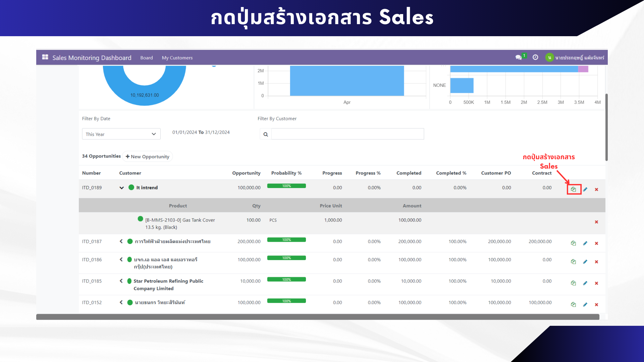Open My Customers menu
Viewport: 644px width, 362px height.
pos(177,58)
